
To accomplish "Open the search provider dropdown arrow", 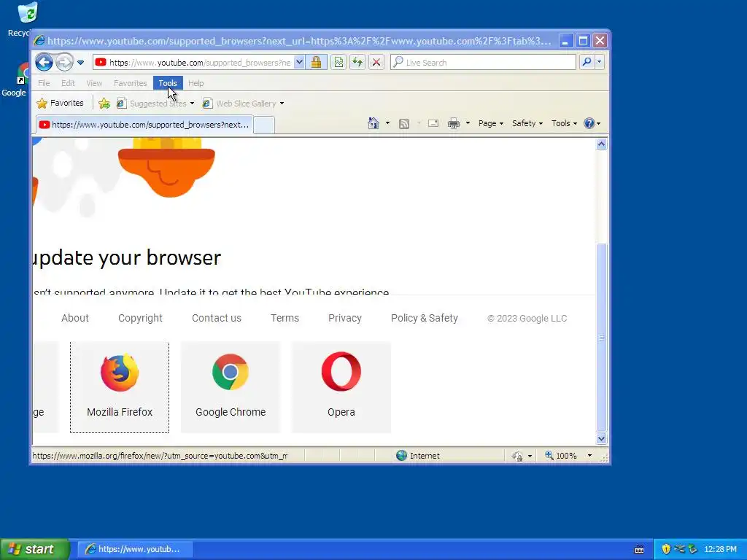I will [x=600, y=62].
